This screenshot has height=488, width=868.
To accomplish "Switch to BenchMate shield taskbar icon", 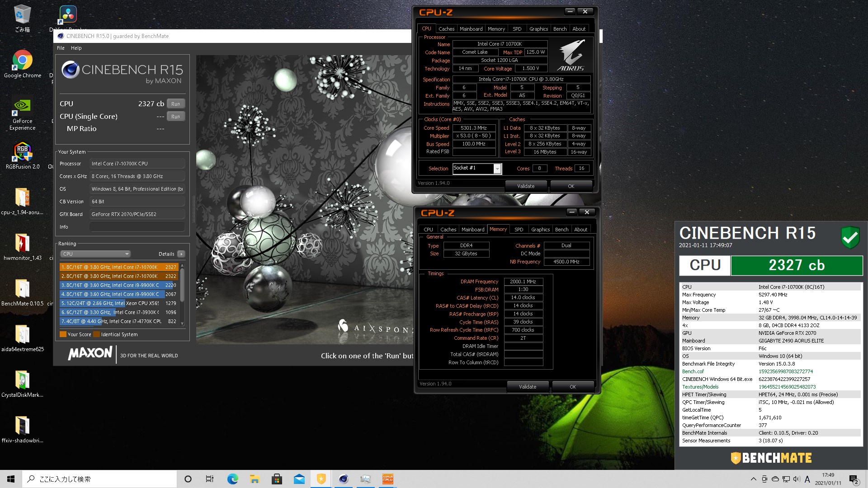I will click(x=321, y=479).
